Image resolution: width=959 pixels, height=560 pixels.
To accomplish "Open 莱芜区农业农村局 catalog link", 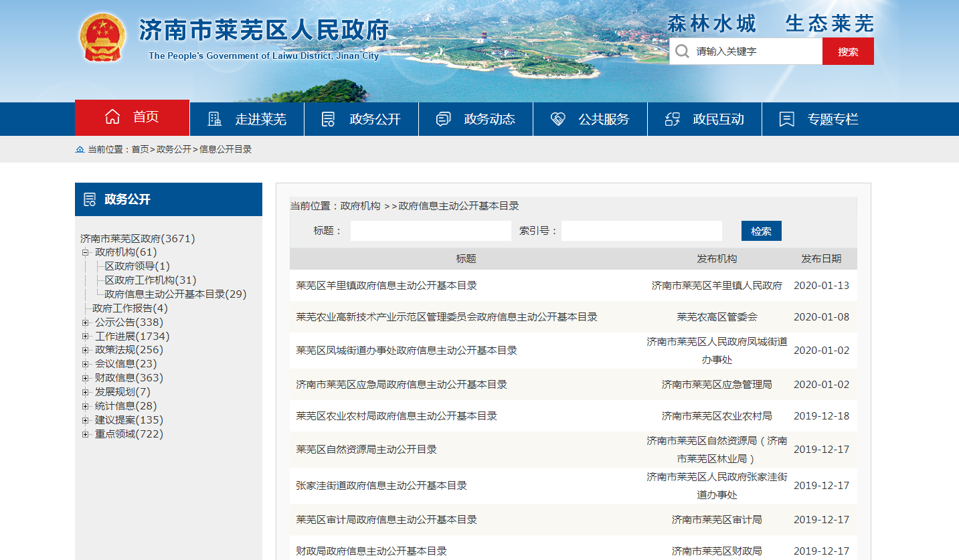I will click(x=397, y=415).
